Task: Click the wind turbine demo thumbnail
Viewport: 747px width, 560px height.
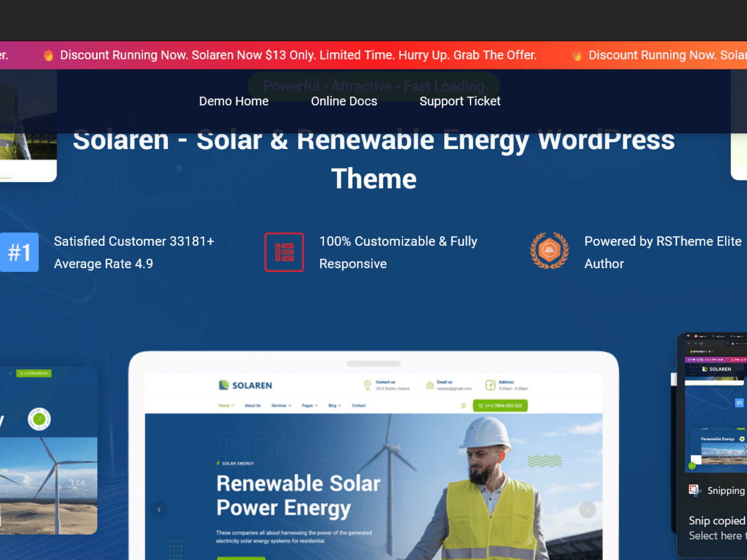Action: click(49, 451)
